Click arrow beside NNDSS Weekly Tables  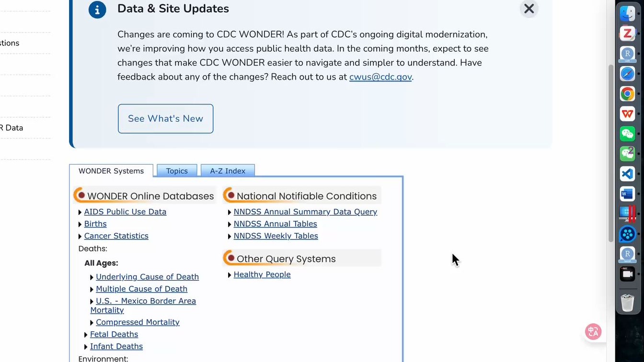(x=230, y=237)
